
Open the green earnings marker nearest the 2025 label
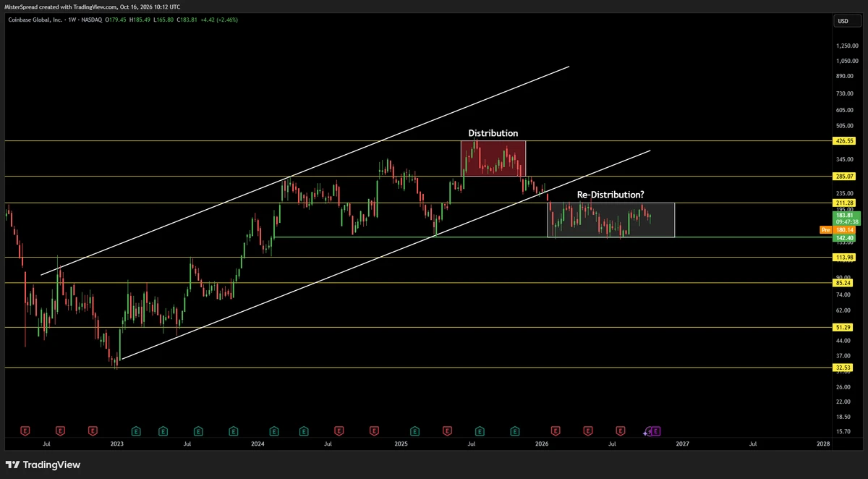tap(414, 431)
